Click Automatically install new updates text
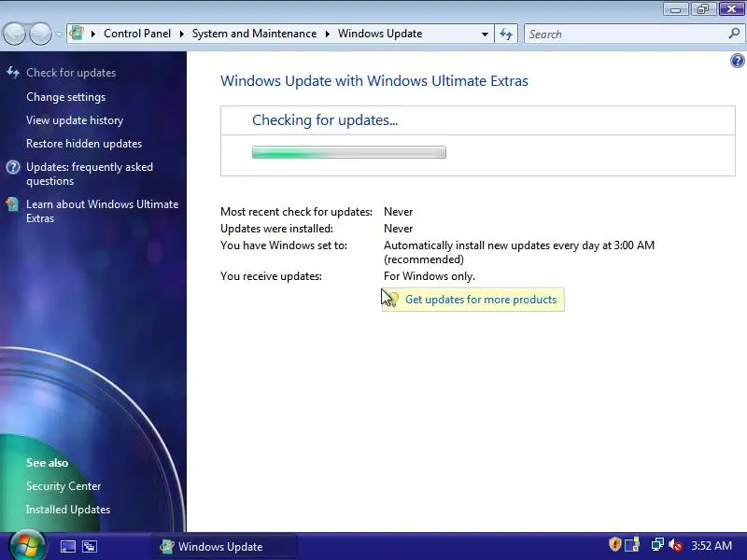This screenshot has width=747, height=560. point(519,252)
